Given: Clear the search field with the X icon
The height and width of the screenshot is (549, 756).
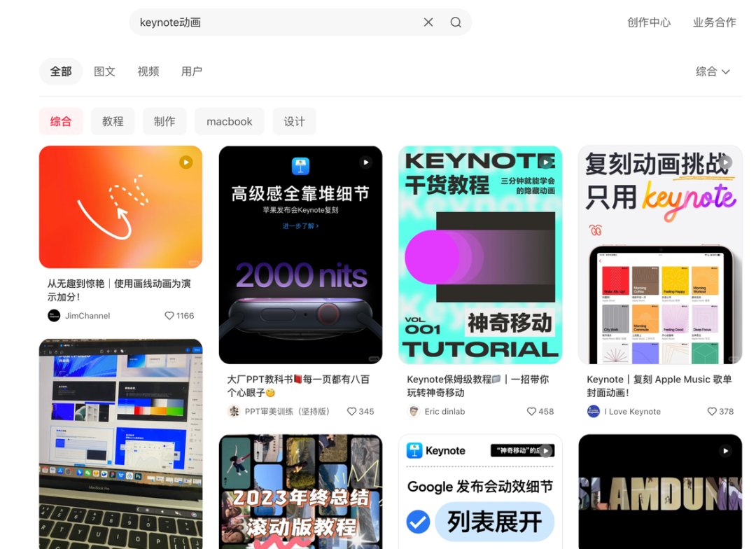Looking at the screenshot, I should [x=428, y=22].
